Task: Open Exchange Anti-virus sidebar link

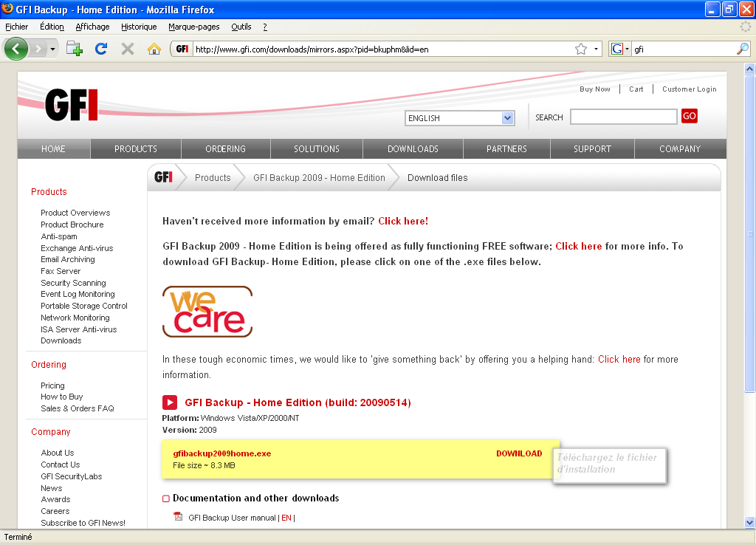Action: (77, 248)
